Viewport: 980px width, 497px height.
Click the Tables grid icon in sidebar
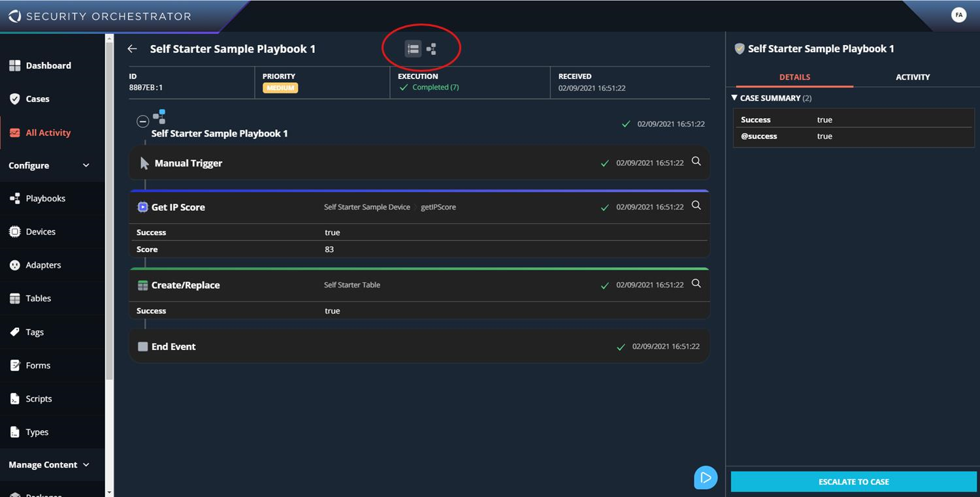(x=14, y=298)
